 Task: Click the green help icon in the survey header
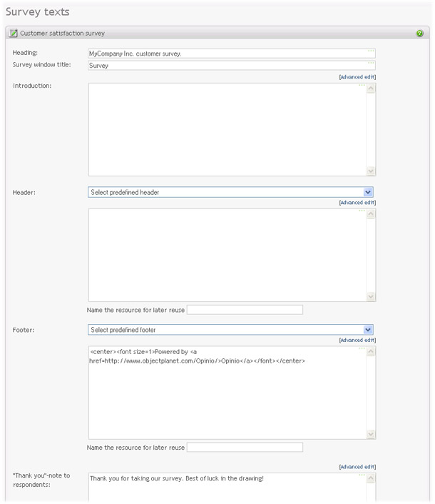click(x=419, y=33)
